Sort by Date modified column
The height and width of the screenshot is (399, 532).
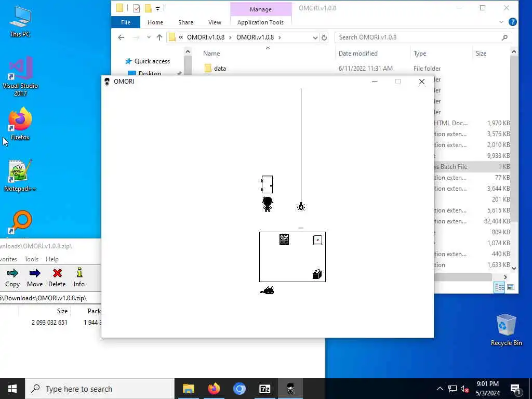pyautogui.click(x=358, y=54)
